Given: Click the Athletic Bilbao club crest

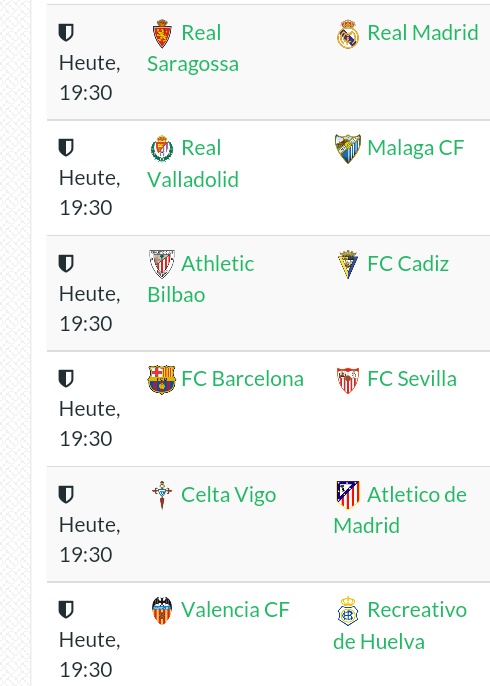Looking at the screenshot, I should click(x=162, y=264).
